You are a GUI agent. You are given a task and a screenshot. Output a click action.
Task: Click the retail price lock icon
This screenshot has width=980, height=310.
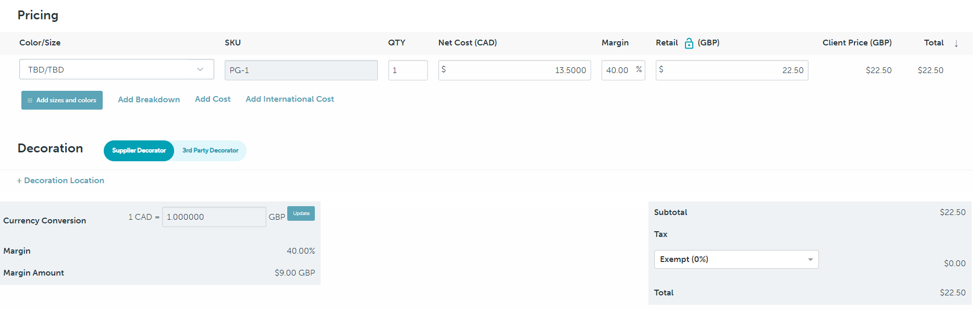[689, 43]
